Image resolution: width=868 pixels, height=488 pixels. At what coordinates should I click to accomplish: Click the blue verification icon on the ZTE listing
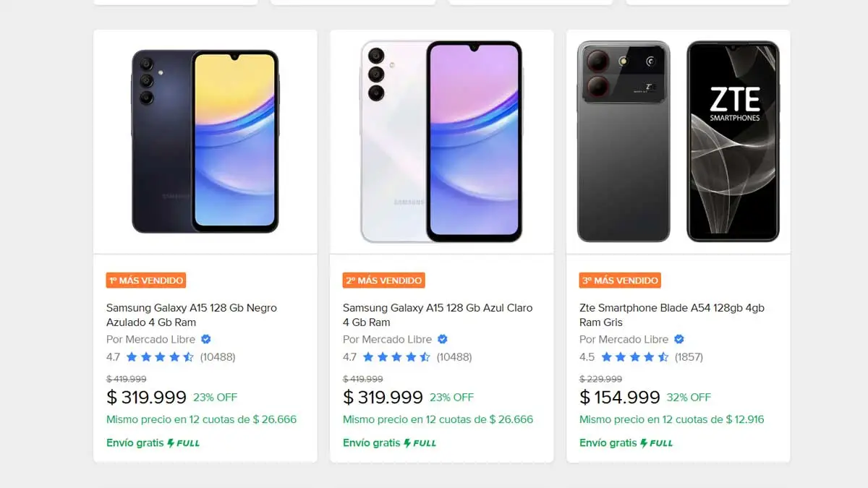point(678,339)
